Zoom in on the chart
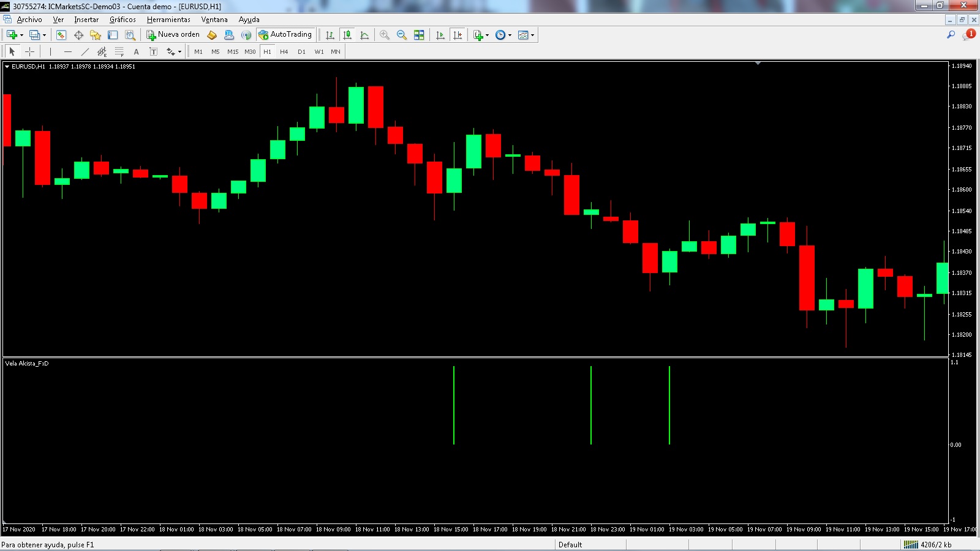Screen dimensions: 980x551 point(385,35)
